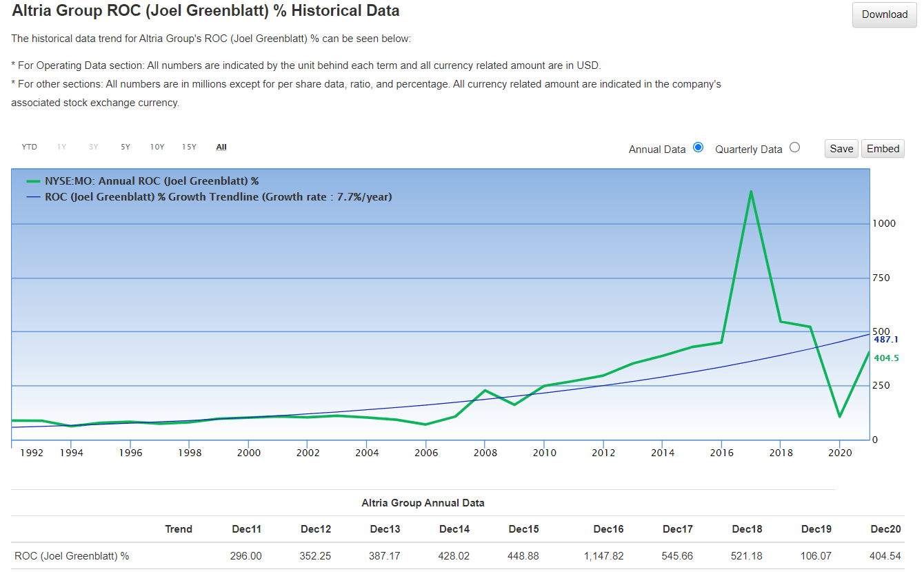Click the 2012 x-axis label
The width and height of the screenshot is (924, 585).
(x=603, y=453)
